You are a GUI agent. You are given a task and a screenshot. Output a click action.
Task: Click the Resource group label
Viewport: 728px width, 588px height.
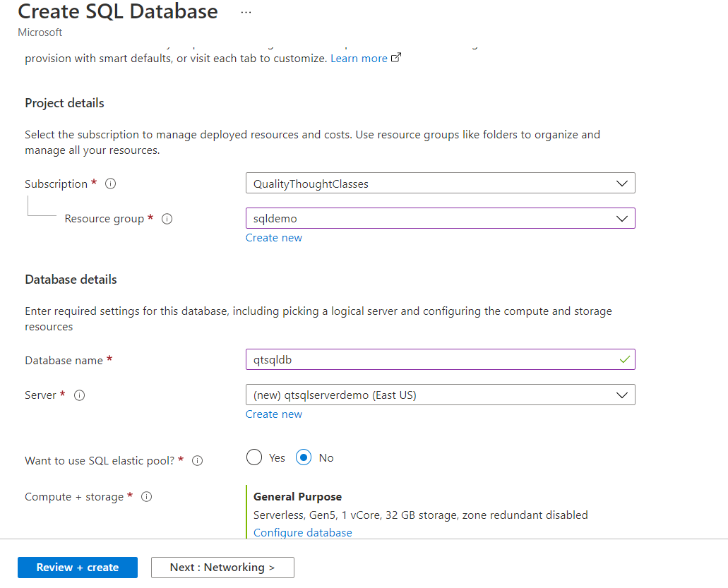pos(105,219)
